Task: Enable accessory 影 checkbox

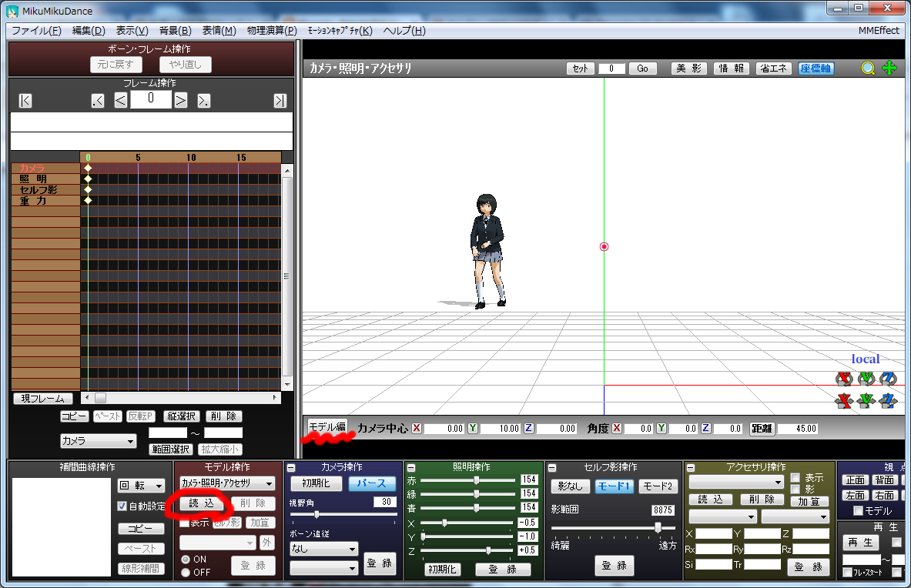Action: tap(795, 489)
